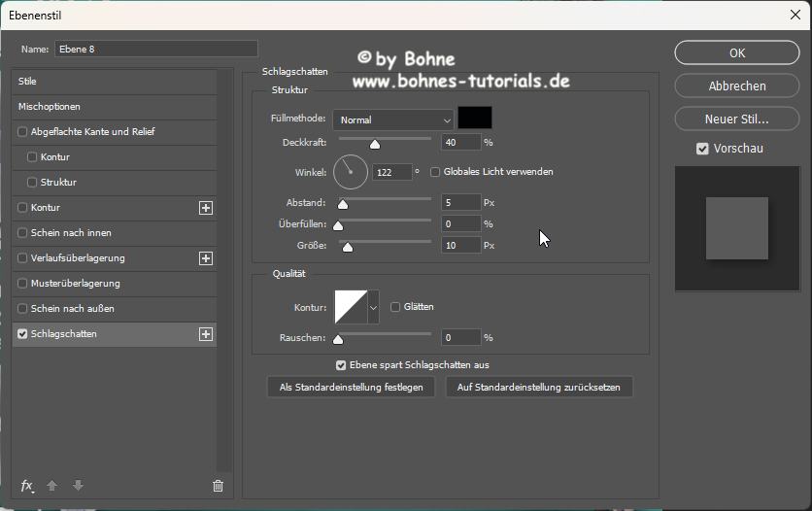Add another Verlaufsüberlagerung with plus icon
Viewport: 812px width, 511px height.
click(x=205, y=258)
